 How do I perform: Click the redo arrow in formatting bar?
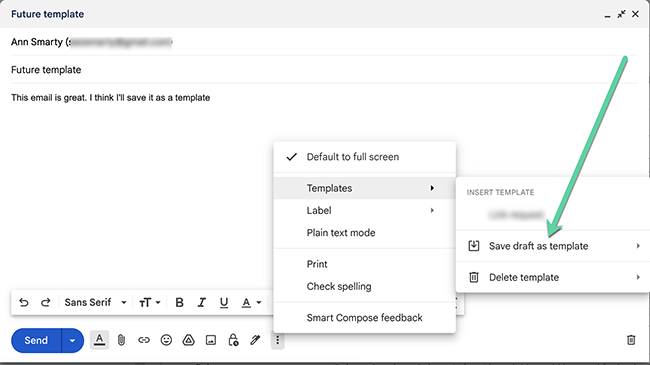tap(46, 302)
